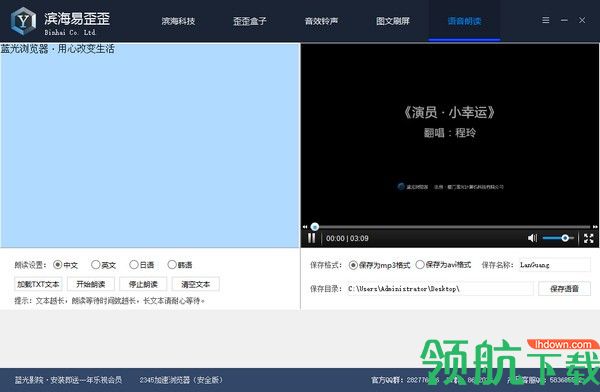The width and height of the screenshot is (600, 392).
Task: Click the fast-forward arrow right of the progress bar
Action: click(x=595, y=227)
